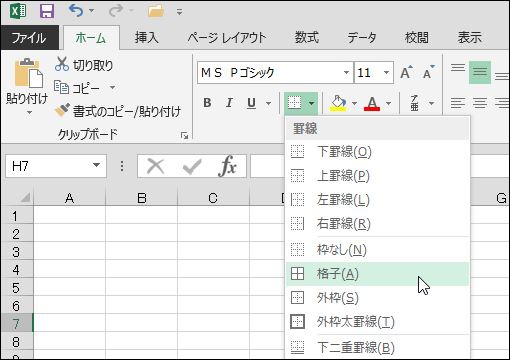This screenshot has height=360, width=510.
Task: Select 格子(A) all borders
Action: pyautogui.click(x=377, y=274)
